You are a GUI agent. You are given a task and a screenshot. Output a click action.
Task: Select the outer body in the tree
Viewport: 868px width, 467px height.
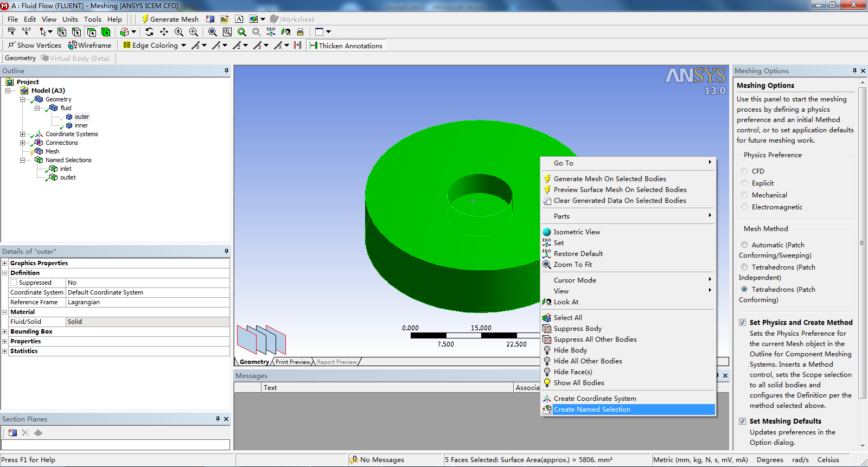tap(82, 117)
